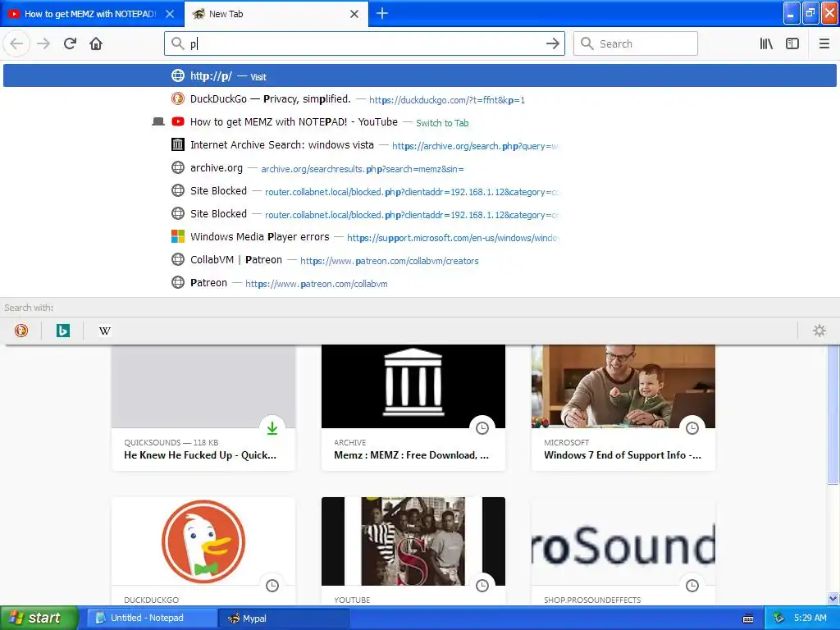Select the CollabVM | Patreon suggestion
Viewport: 840px width, 630px height.
419,260
